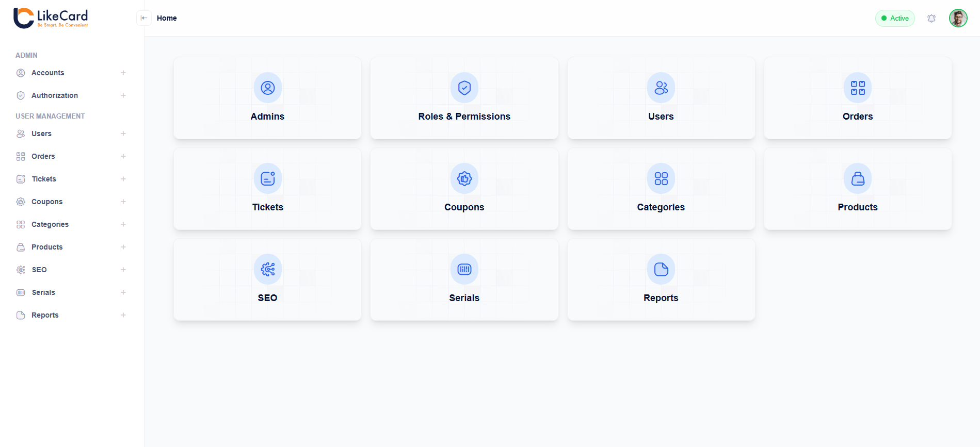
Task: Expand sidebar Serials with plus sign
Action: coord(123,292)
